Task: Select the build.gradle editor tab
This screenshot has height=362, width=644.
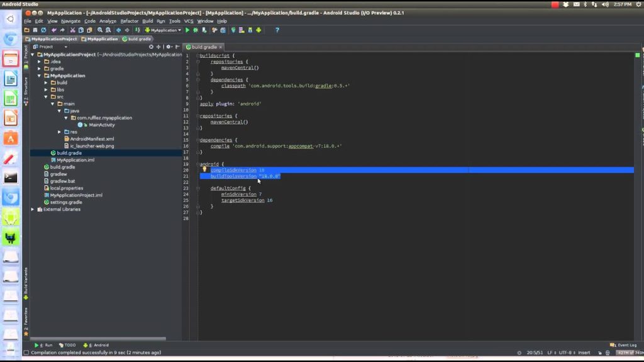Action: click(204, 47)
